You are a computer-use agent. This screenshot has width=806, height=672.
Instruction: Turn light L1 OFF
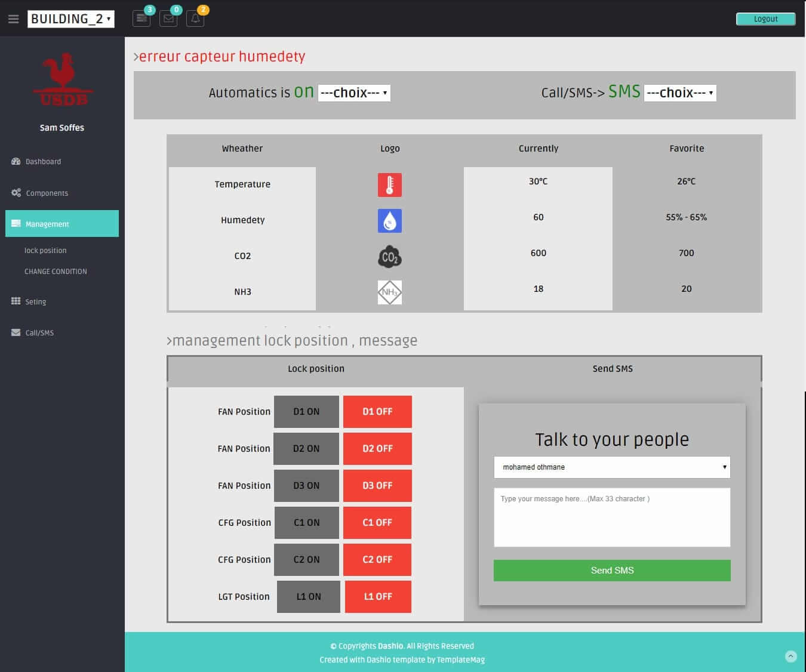pyautogui.click(x=378, y=597)
